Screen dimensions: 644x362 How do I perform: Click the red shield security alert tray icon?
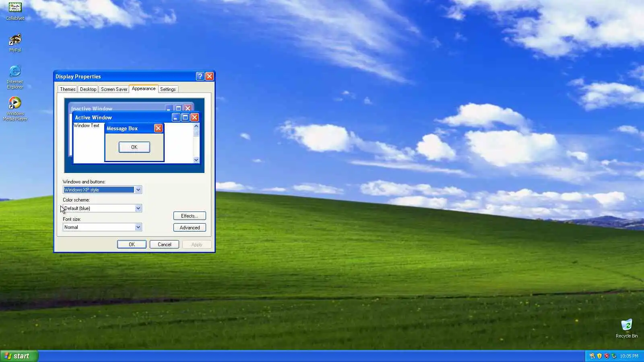coord(607,356)
